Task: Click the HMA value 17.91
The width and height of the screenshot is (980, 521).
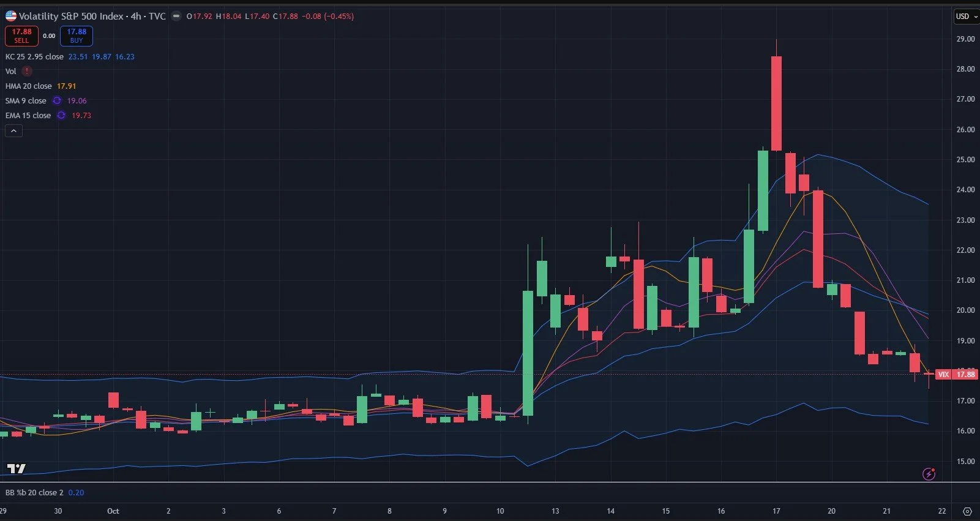Action: click(67, 86)
